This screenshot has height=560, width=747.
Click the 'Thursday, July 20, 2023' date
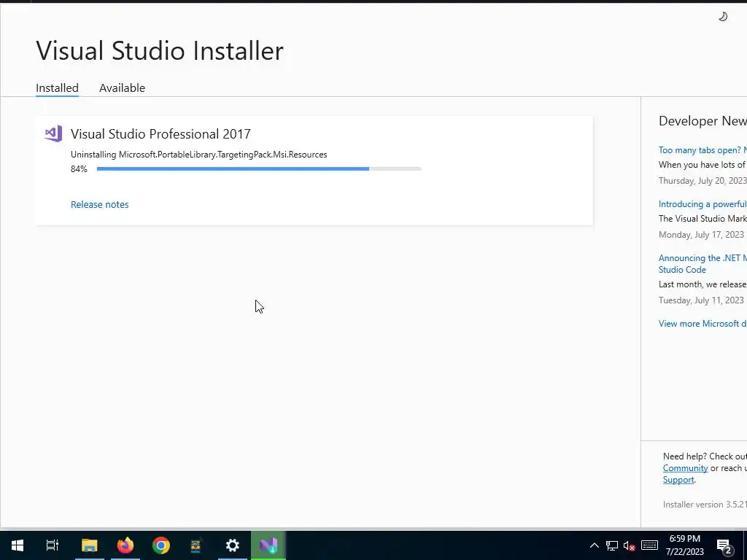(703, 181)
